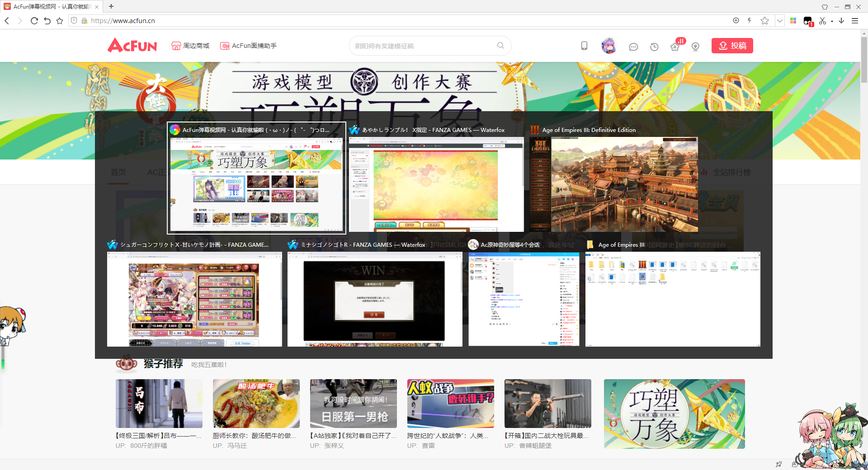
Task: Open video title 跨世纪的"人蚊战争"
Action: tap(448, 436)
